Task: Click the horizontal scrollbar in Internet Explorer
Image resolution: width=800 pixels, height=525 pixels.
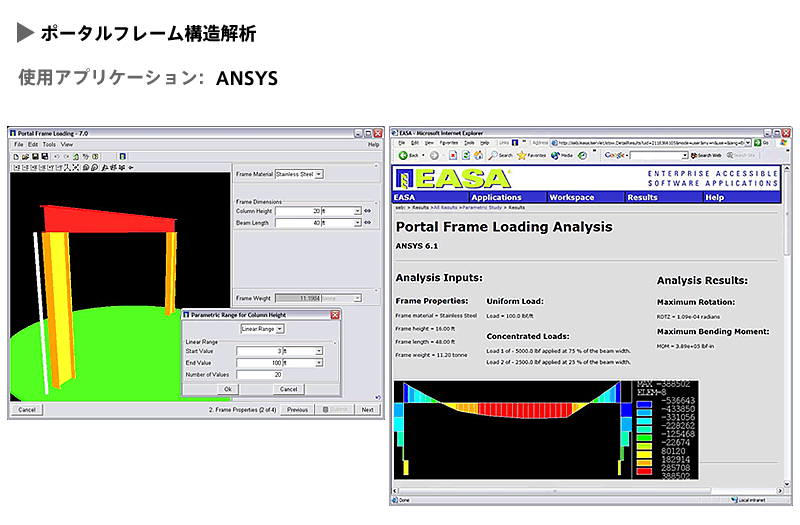Action: pos(554,491)
